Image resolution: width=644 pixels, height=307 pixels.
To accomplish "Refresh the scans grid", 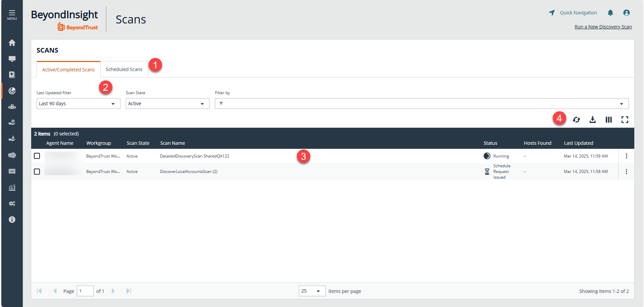I will pos(577,120).
